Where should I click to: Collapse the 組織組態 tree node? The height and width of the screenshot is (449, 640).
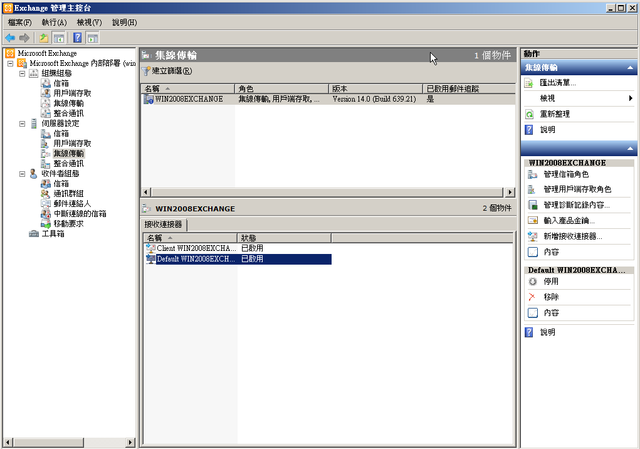tap(22, 73)
